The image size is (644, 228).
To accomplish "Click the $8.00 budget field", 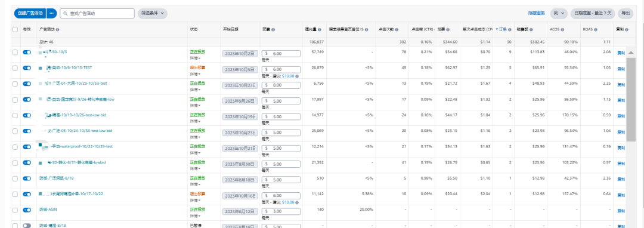I will pyautogui.click(x=281, y=85).
